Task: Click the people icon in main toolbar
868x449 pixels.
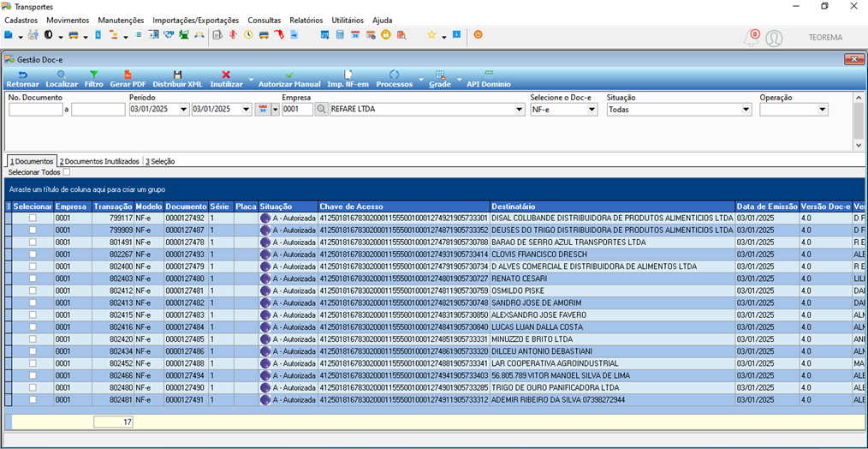Action: coord(33,35)
